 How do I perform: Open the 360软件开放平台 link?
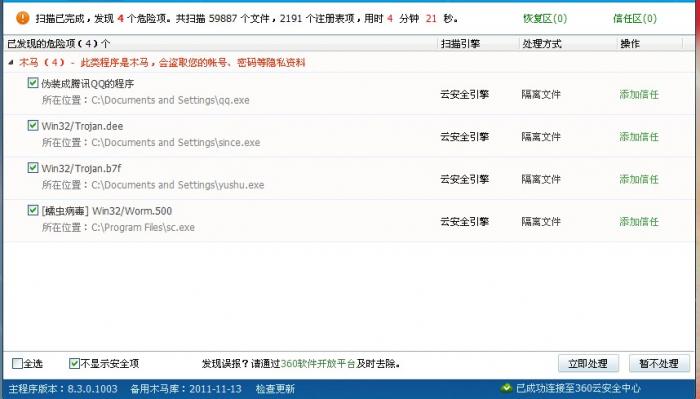(318, 364)
